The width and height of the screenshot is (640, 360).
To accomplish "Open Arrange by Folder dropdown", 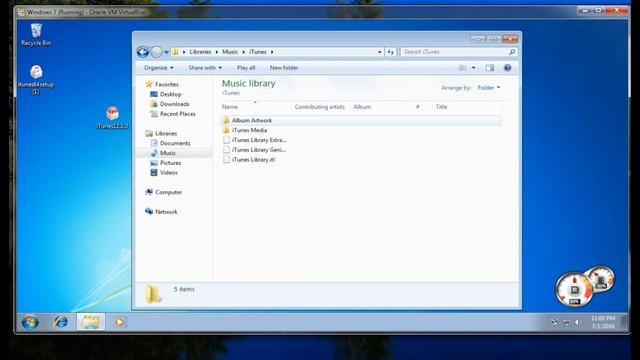I will click(x=489, y=88).
